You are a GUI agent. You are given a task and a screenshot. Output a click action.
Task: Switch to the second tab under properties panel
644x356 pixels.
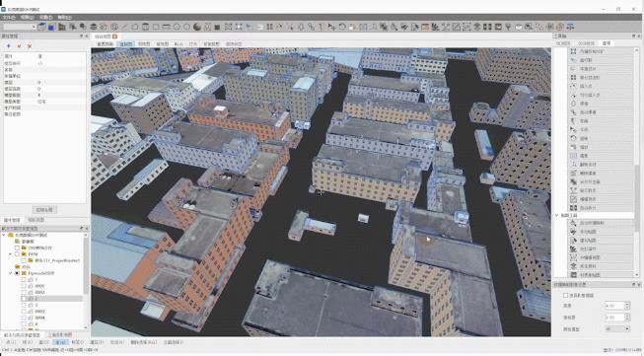point(36,220)
